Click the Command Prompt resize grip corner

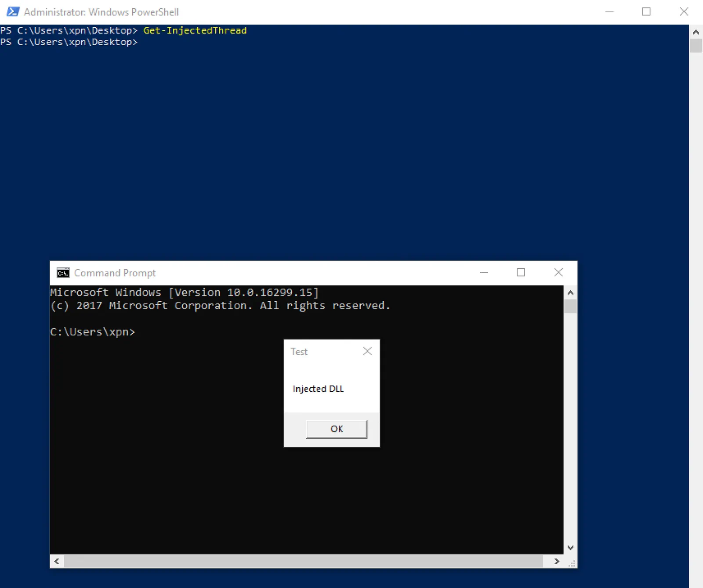571,563
